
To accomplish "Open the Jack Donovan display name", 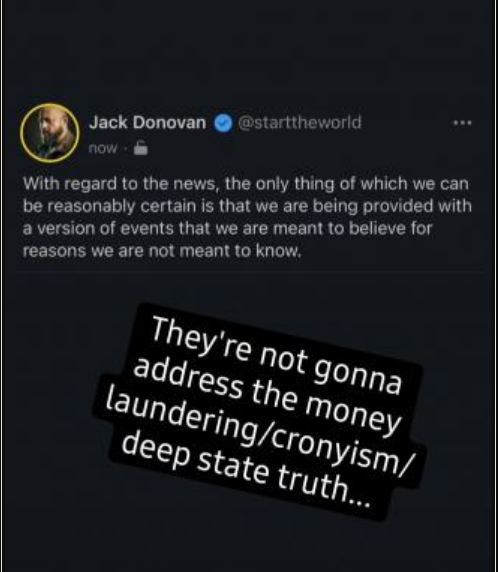I will click(x=148, y=123).
